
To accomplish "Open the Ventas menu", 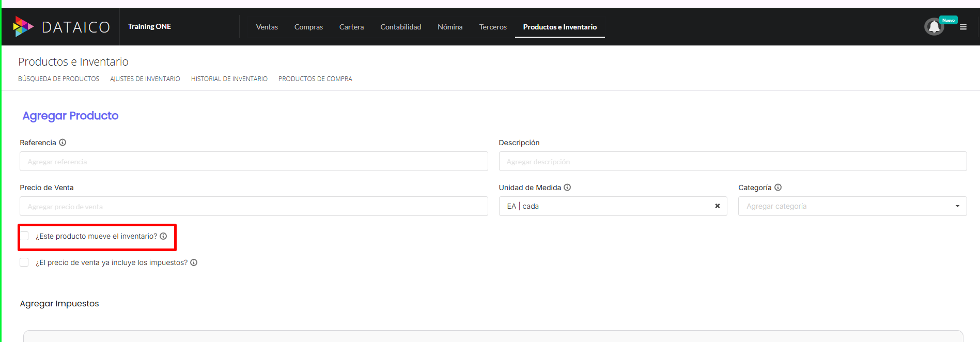I will [x=267, y=27].
